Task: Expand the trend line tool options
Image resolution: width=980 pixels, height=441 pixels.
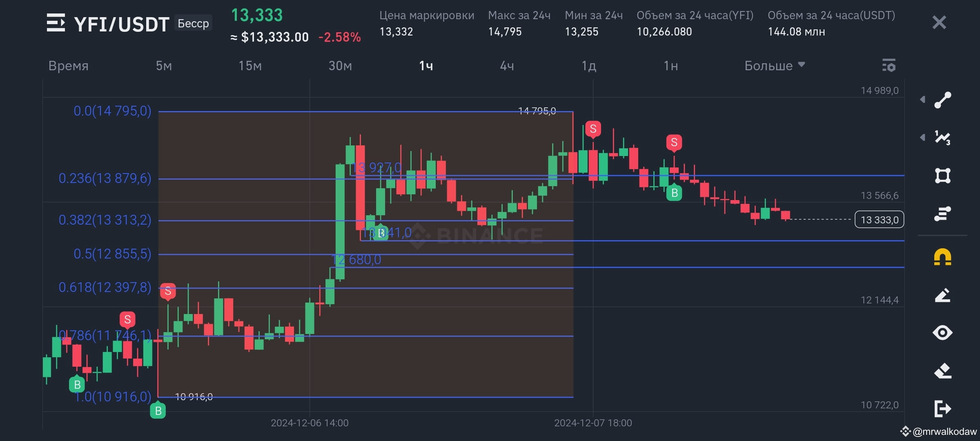Action: (924, 99)
